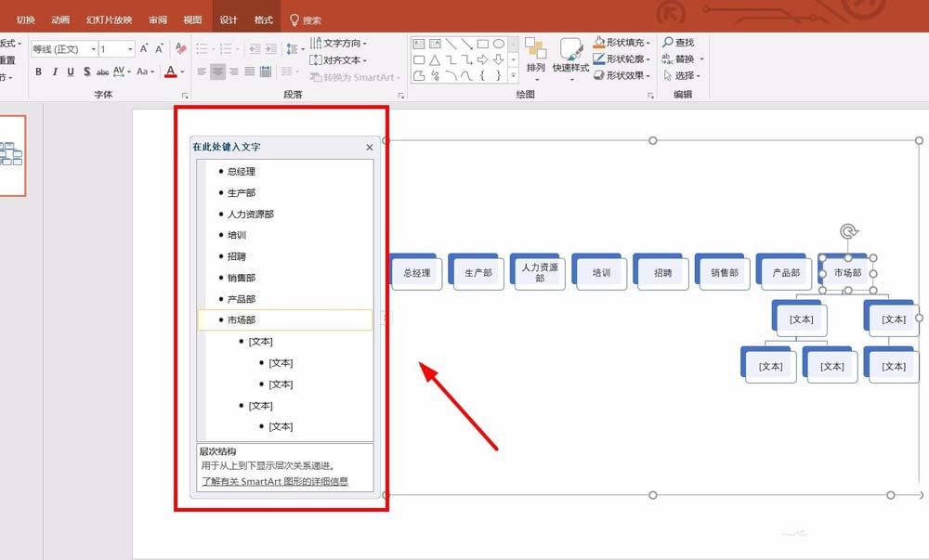Viewport: 929px width, 560px height.
Task: Select the down arrow shape
Action: [499, 59]
